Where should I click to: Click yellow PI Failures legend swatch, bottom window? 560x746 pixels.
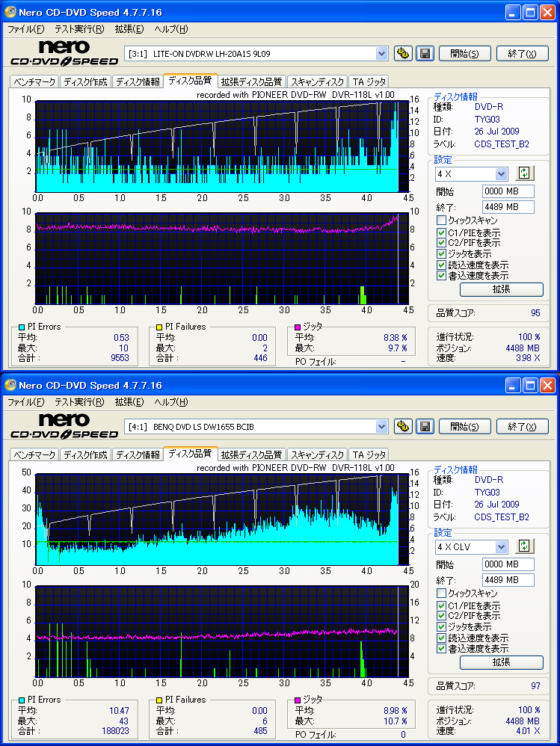click(x=159, y=700)
